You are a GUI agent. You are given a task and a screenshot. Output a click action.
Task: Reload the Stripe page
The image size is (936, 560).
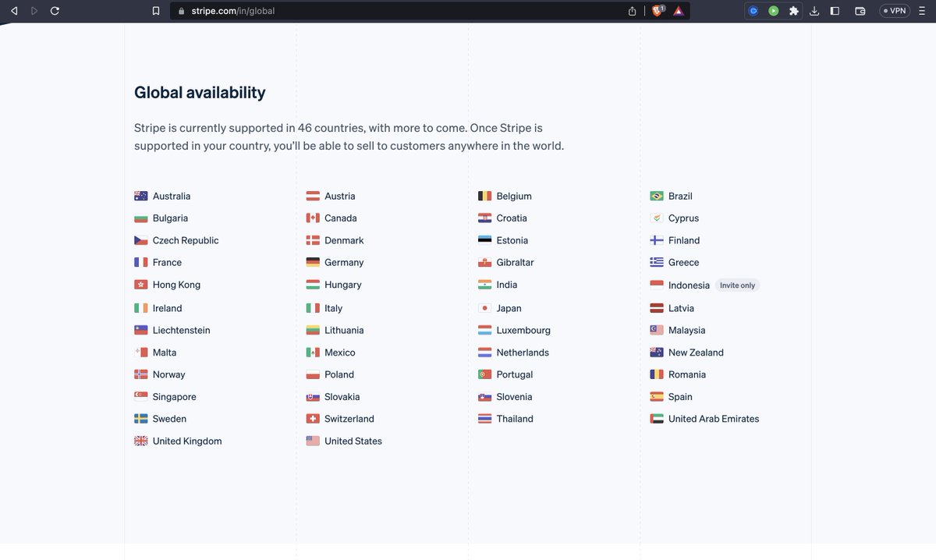[55, 11]
